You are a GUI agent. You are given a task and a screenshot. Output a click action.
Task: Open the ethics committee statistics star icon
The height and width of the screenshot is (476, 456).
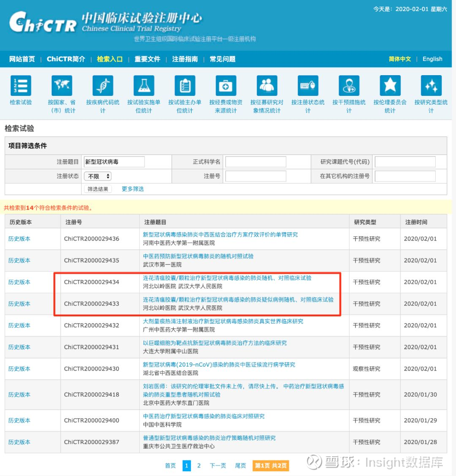click(x=390, y=85)
